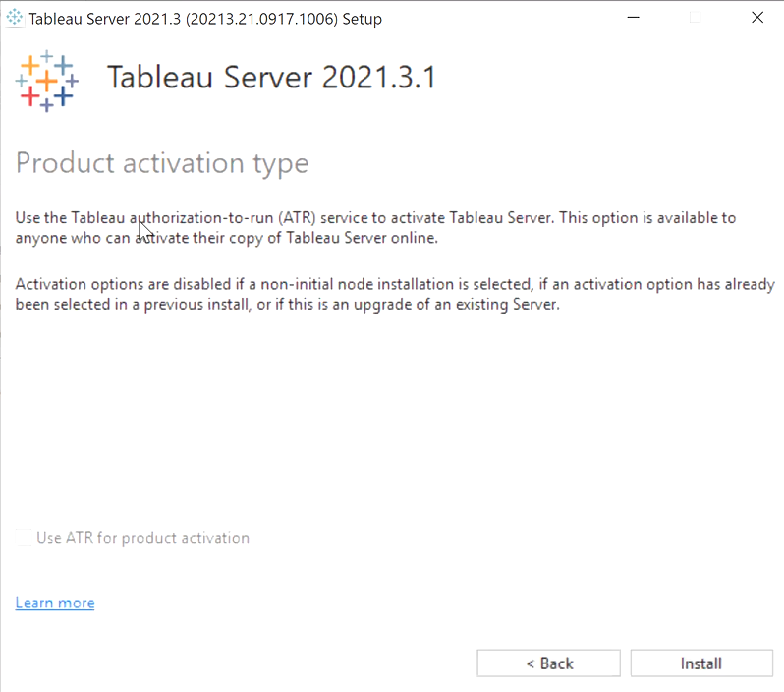Click the 'Product activation type' heading
The width and height of the screenshot is (784, 692).
pyautogui.click(x=162, y=163)
